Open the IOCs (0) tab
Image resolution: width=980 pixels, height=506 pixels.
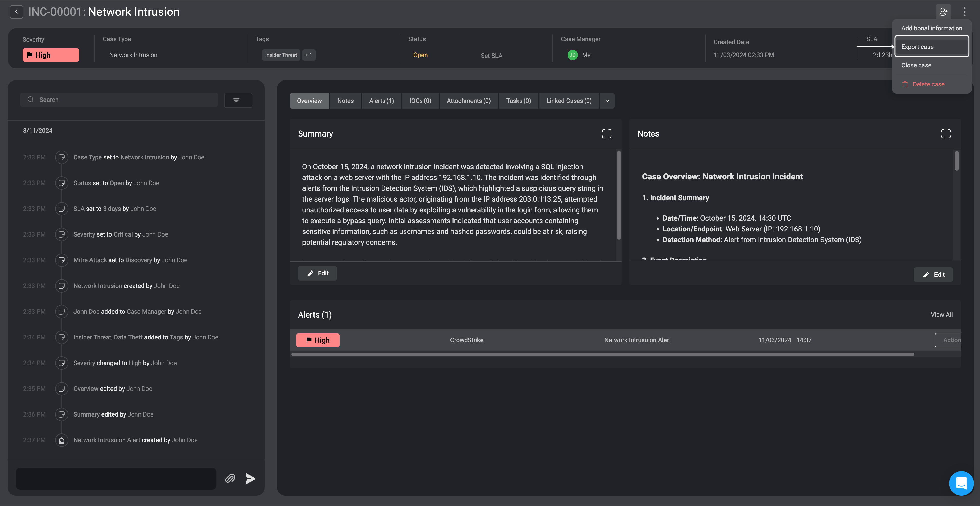tap(420, 101)
